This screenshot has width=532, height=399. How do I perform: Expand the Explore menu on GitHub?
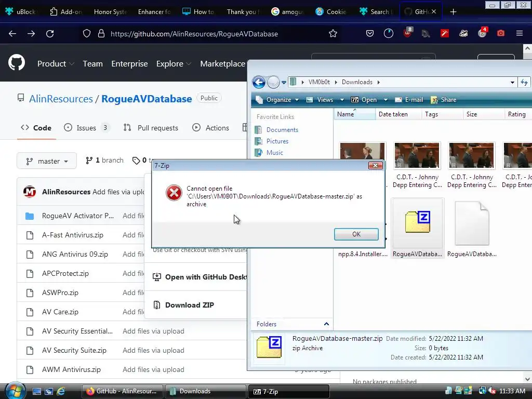point(174,64)
